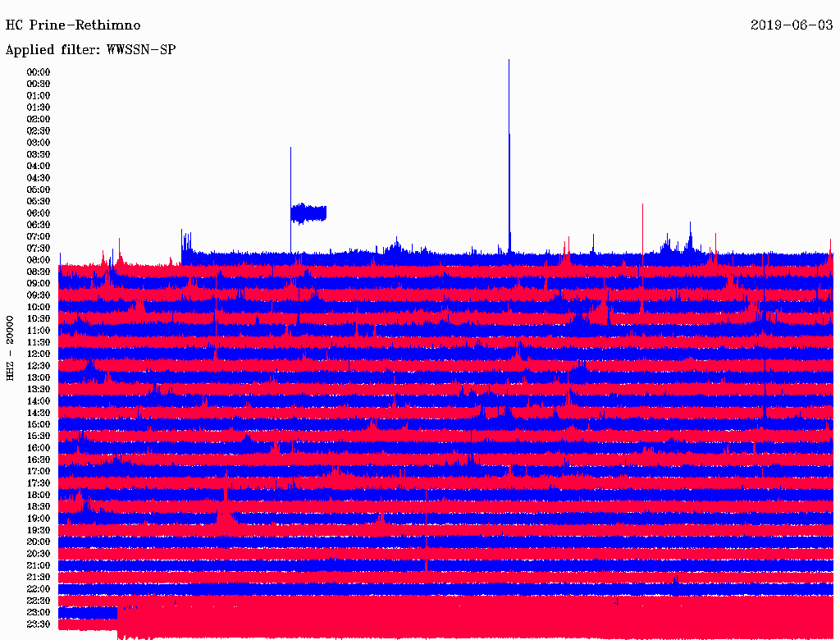Select the 18:30 time label

38,506
